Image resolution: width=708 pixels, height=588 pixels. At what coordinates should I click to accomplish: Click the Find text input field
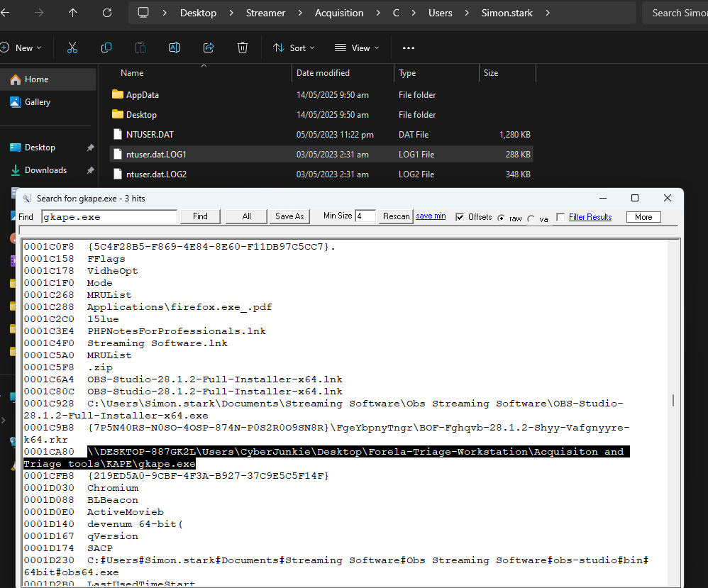[109, 216]
